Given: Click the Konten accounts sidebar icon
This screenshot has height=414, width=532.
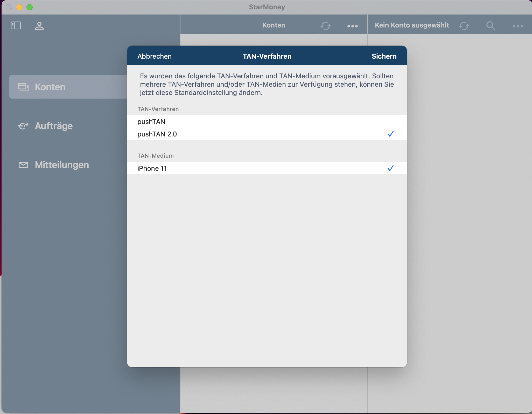Looking at the screenshot, I should pyautogui.click(x=23, y=87).
